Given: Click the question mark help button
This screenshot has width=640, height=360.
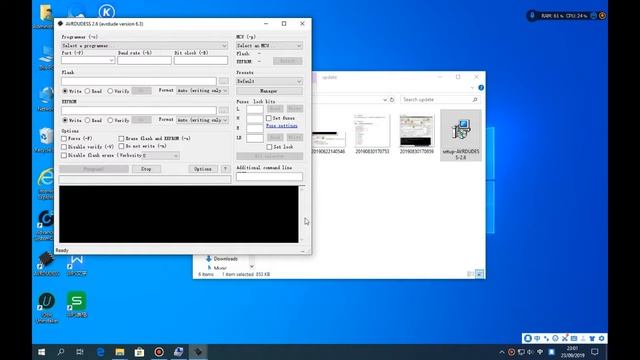Looking at the screenshot, I should pos(225,169).
